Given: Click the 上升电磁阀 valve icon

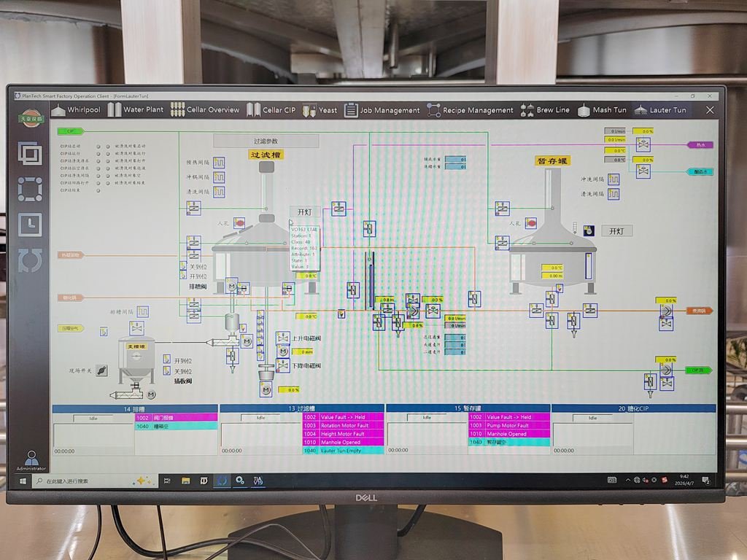Looking at the screenshot, I should 283,338.
